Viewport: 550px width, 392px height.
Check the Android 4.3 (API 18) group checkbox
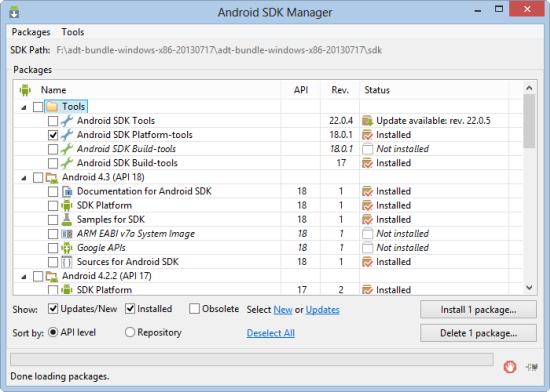coord(38,177)
